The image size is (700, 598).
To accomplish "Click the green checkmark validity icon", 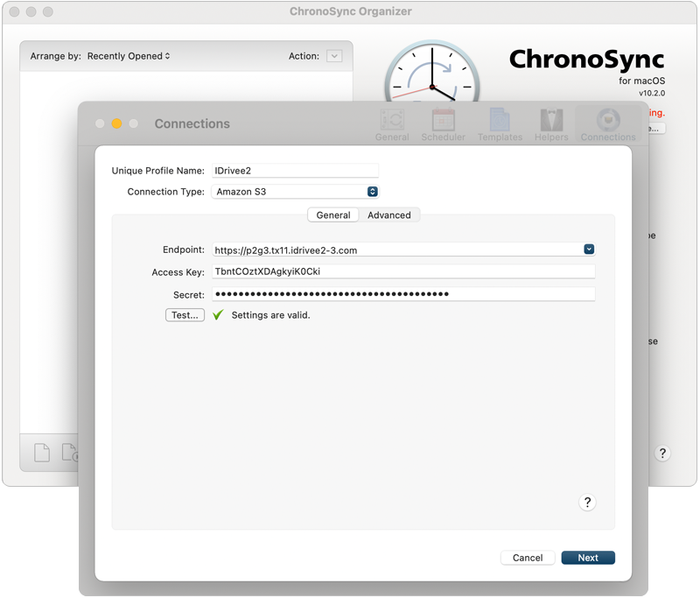I will tap(218, 315).
